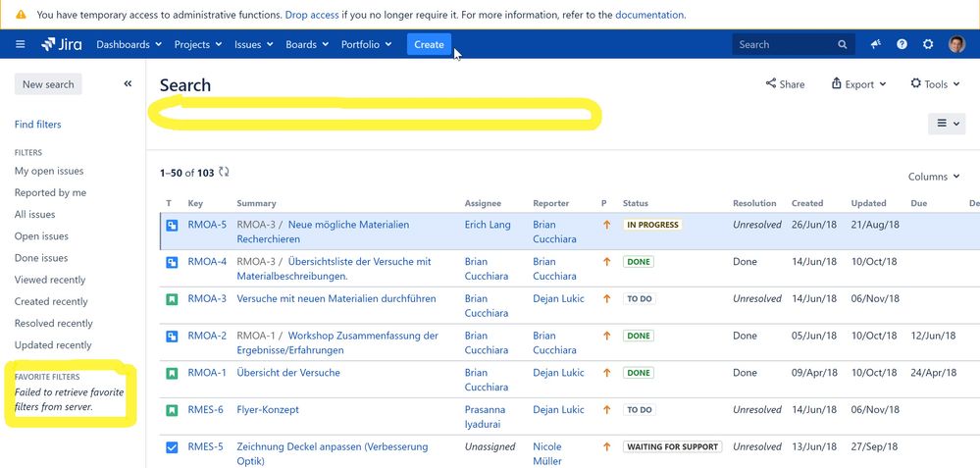Click the New search button

pyautogui.click(x=48, y=84)
